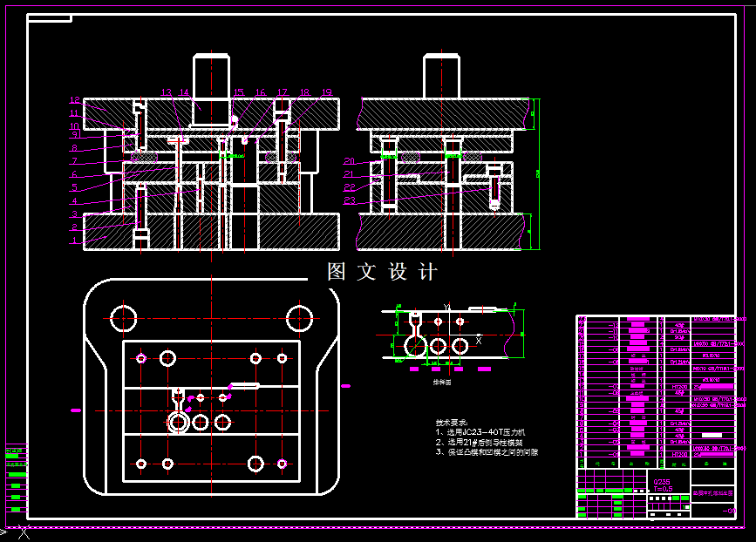This screenshot has width=756, height=542.
Task: Pick the section-view callout 1 at the base plate
Action: (74, 240)
